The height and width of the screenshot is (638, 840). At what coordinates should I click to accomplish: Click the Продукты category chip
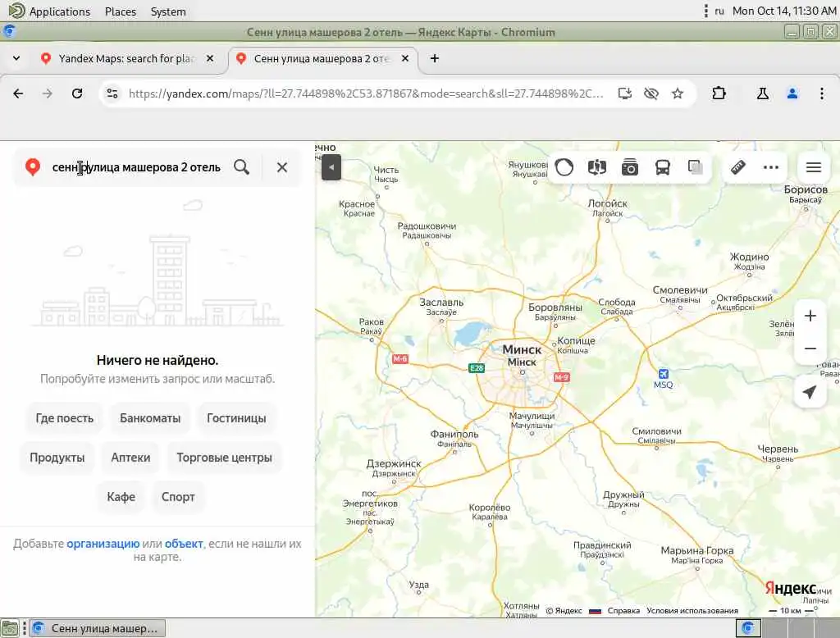(57, 458)
